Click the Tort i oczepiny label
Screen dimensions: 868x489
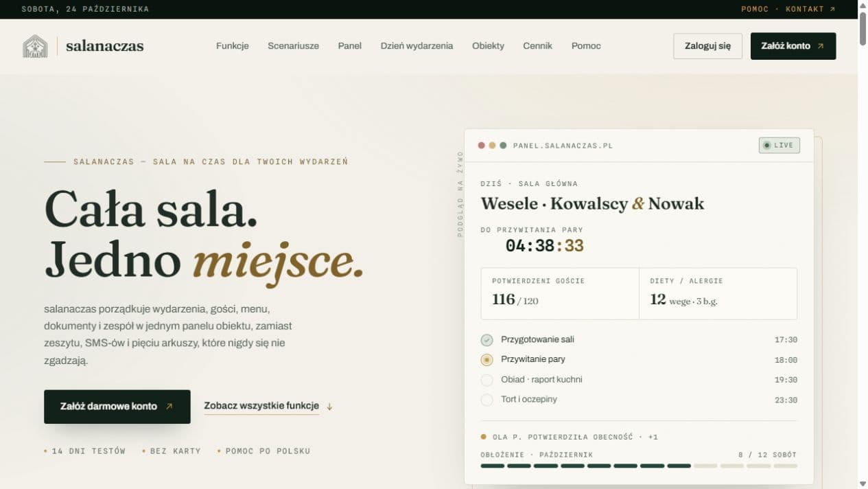529,399
